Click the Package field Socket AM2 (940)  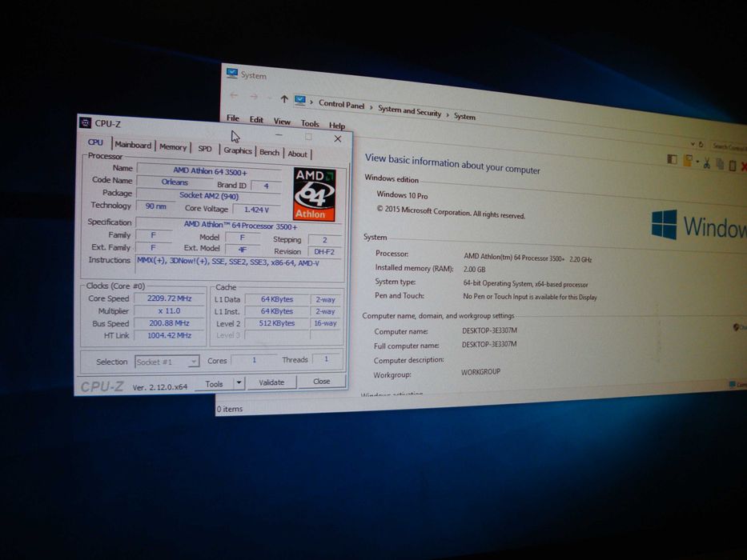[x=209, y=195]
